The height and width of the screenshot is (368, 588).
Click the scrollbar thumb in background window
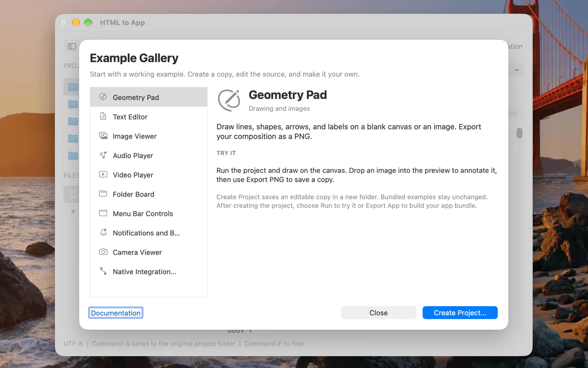point(519,133)
